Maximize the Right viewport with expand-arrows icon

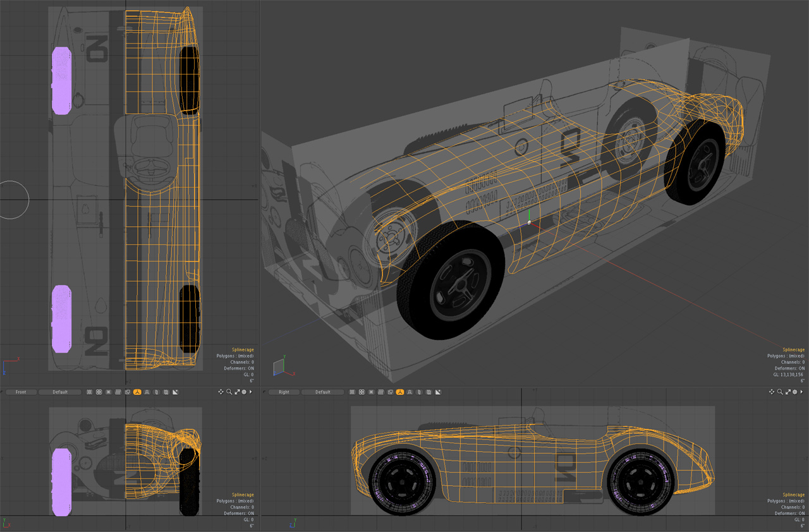point(788,392)
